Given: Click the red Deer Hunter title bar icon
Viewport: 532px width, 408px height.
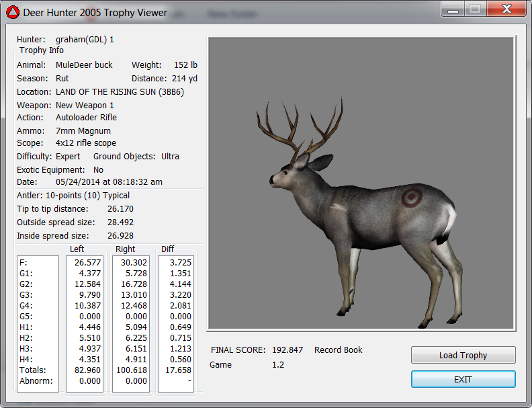Looking at the screenshot, I should click(12, 12).
